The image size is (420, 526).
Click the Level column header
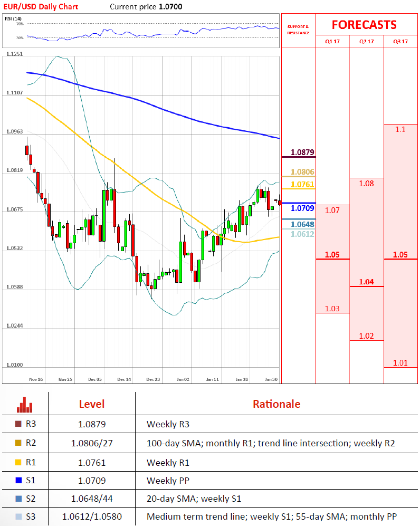coord(92,404)
